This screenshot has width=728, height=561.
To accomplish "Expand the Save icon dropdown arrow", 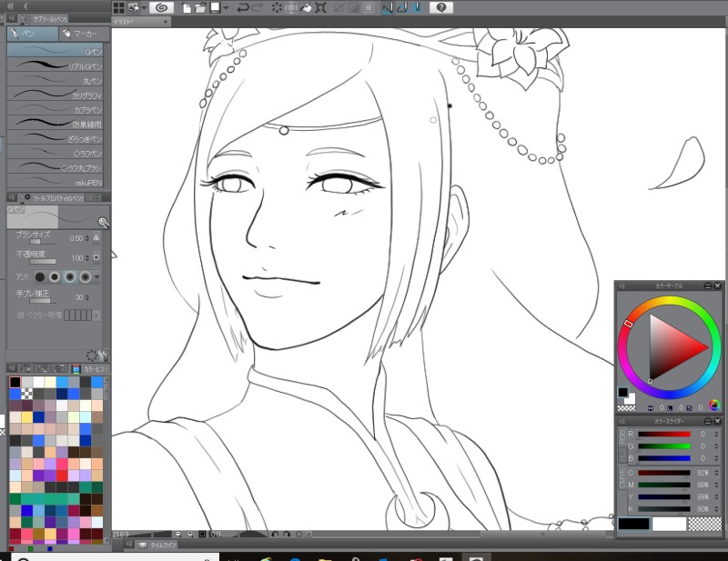I will coord(226,7).
